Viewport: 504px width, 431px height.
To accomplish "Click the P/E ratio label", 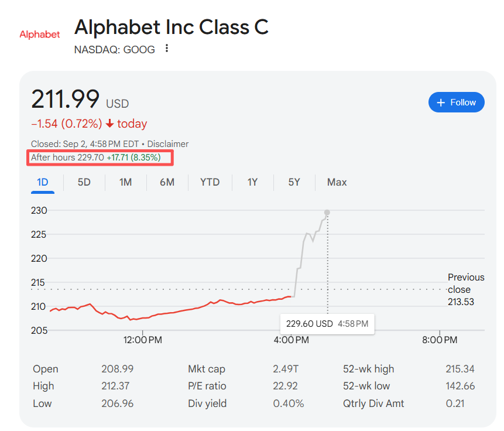I will click(207, 386).
